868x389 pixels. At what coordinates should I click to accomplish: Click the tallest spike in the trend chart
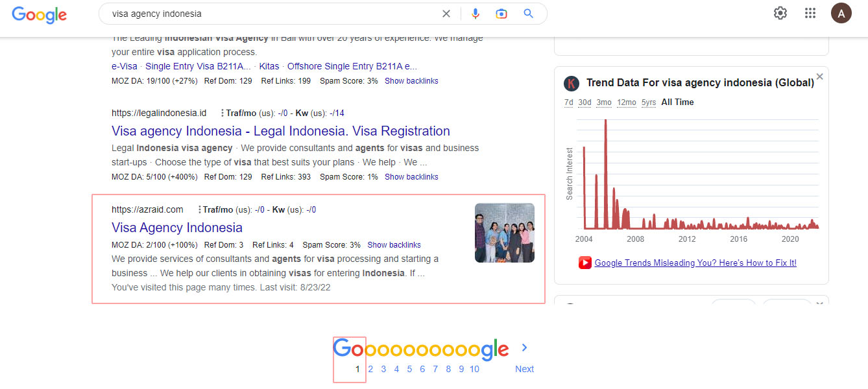tap(605, 174)
